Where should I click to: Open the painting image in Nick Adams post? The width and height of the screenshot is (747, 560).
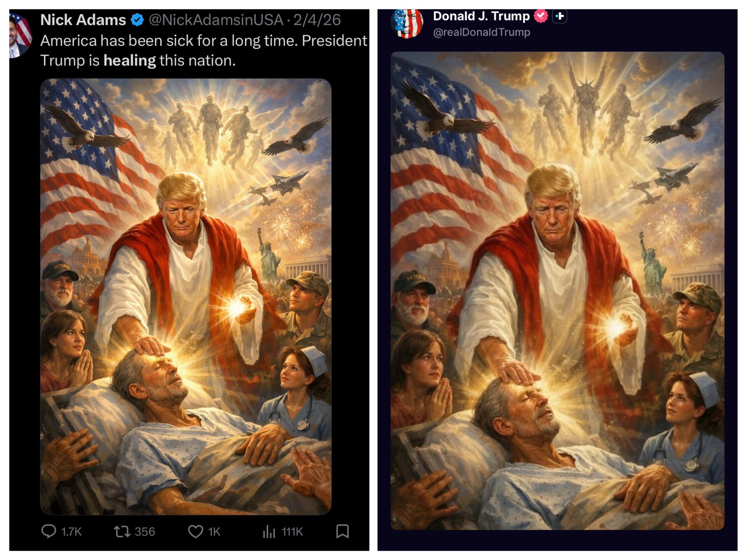coord(186,296)
